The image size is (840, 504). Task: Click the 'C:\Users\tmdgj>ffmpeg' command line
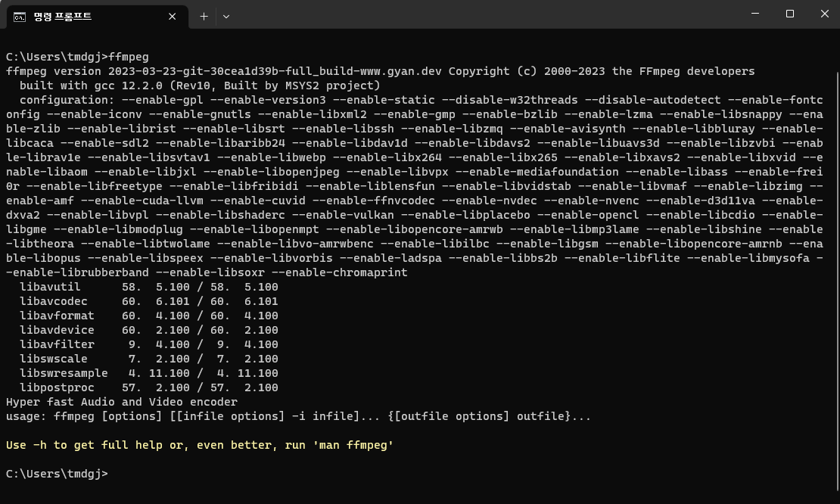[x=78, y=57]
